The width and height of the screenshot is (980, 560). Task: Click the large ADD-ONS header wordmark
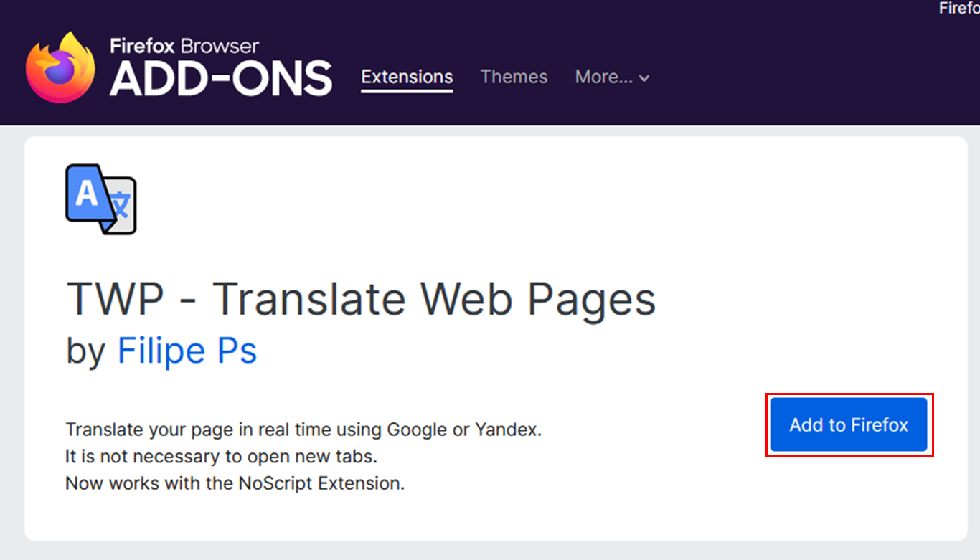[221, 78]
